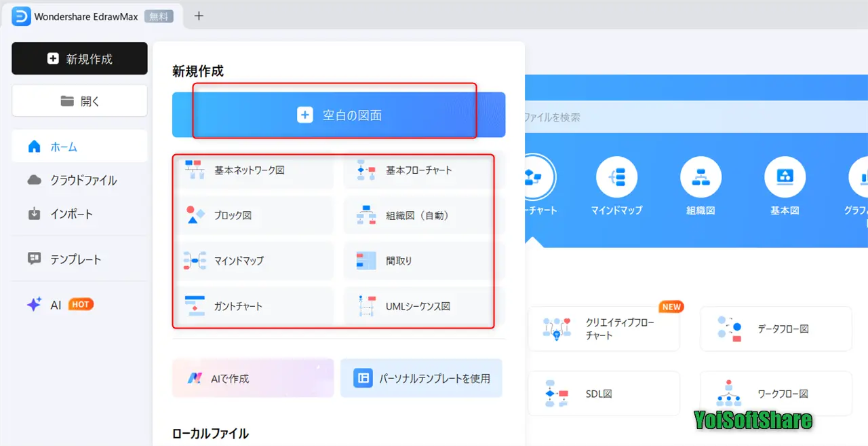This screenshot has height=446, width=868.
Task: Choose 基本ネットワーク図 template
Action: pos(252,170)
